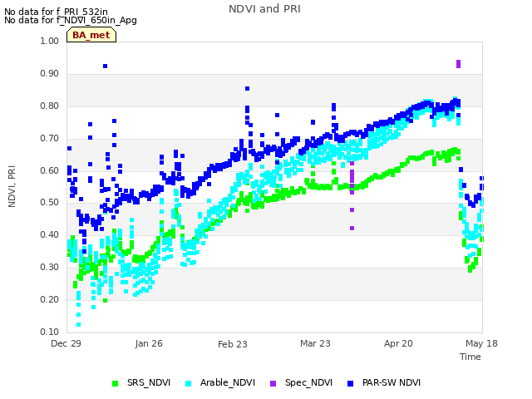
Task: Click the lowest purple Spec_NDVI point near 0.42
Action: coord(352,228)
